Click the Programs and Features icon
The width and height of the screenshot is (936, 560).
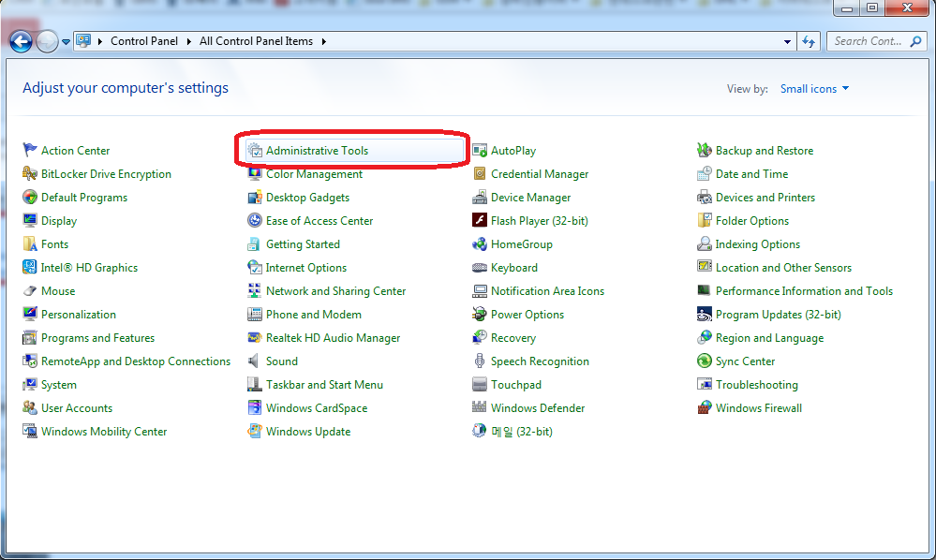30,337
